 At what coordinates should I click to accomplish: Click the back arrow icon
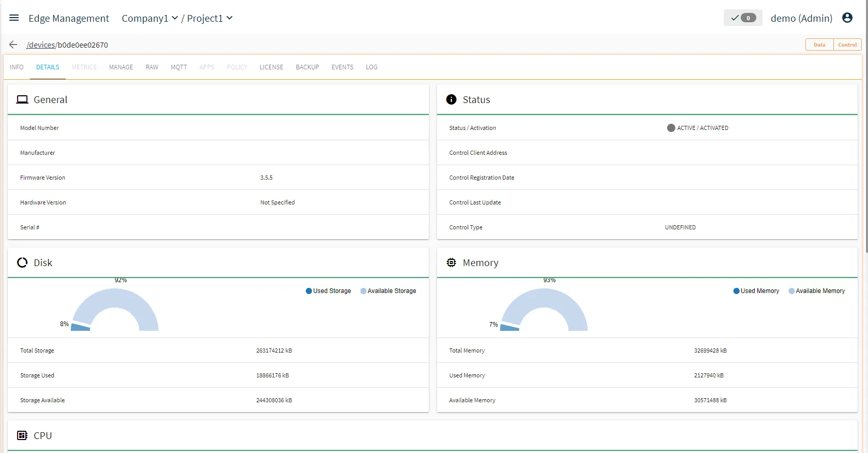pos(13,45)
